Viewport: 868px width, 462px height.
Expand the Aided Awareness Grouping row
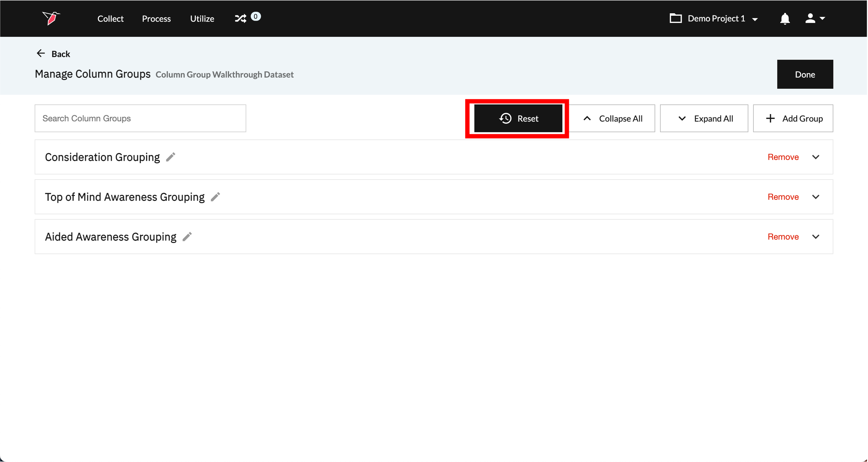pos(815,237)
